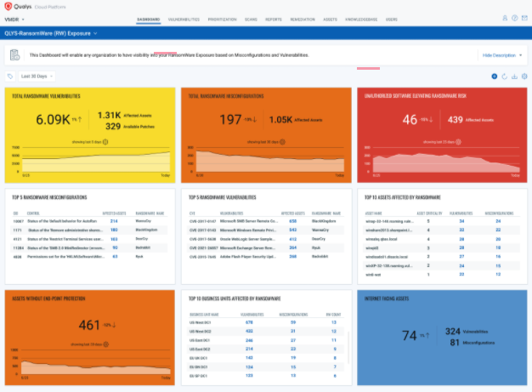Expand the VMDR module dropdown
The image size is (532, 392).
click(x=14, y=20)
